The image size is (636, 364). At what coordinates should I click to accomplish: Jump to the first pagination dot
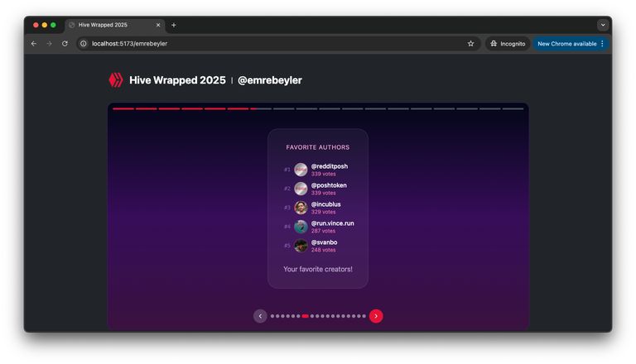[272, 316]
